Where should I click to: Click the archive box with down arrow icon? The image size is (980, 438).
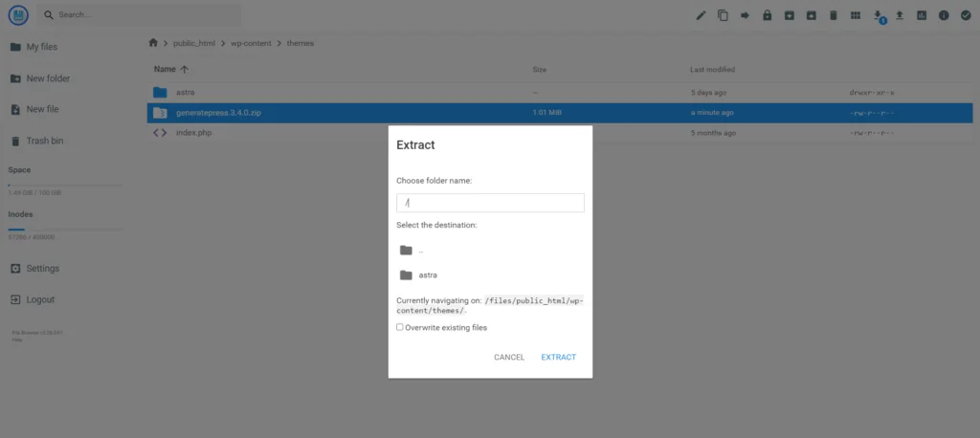[x=790, y=15]
